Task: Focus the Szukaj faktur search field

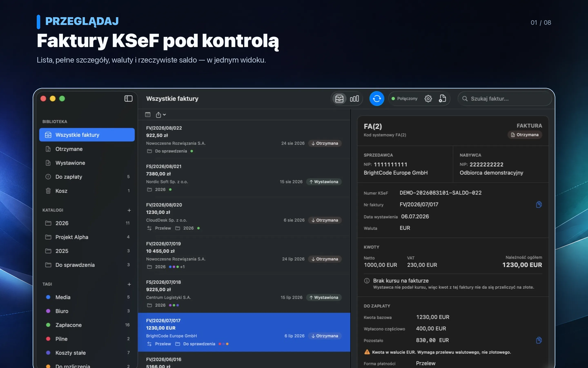Action: point(505,99)
